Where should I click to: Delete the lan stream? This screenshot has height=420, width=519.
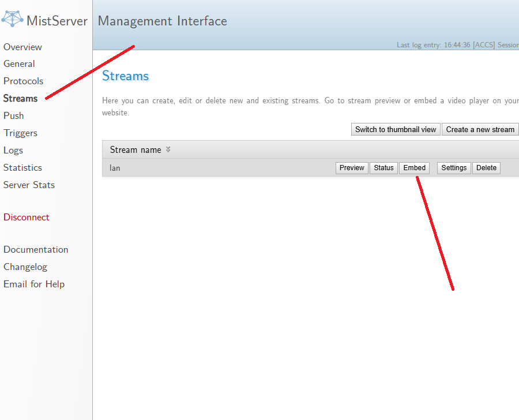486,168
